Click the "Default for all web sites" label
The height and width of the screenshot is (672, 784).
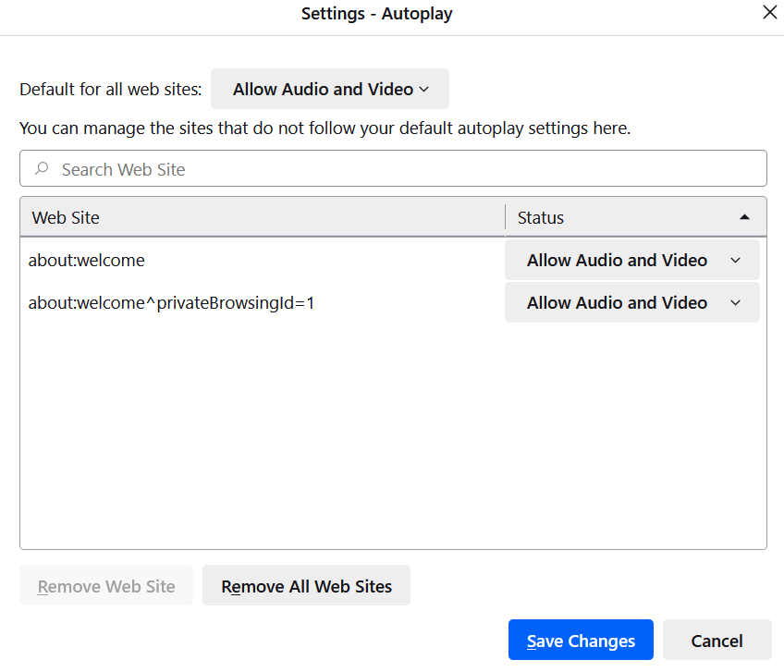110,90
